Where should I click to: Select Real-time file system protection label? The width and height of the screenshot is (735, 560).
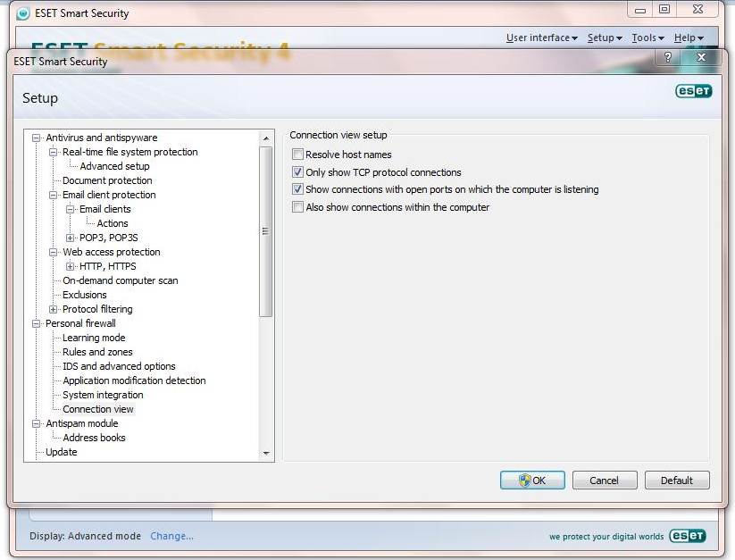[x=130, y=152]
